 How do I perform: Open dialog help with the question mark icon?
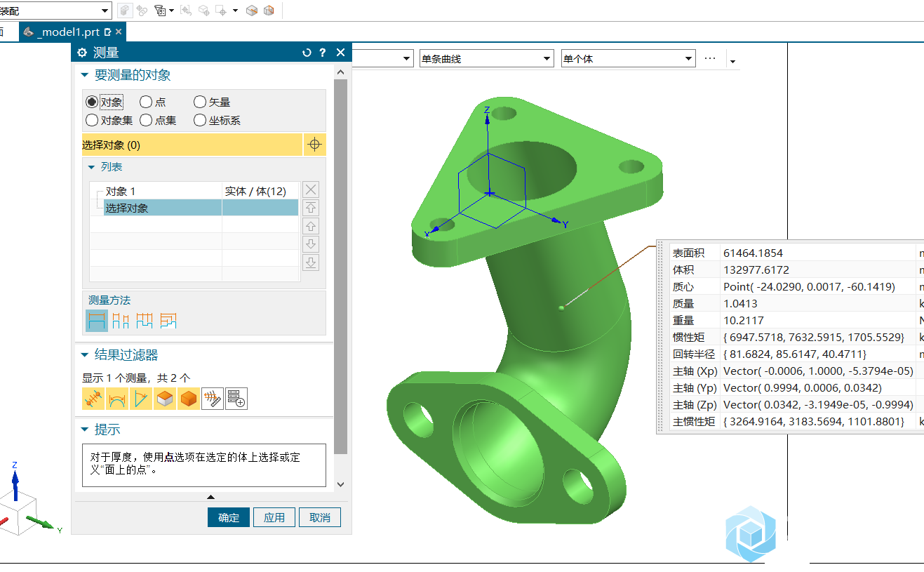coord(323,53)
